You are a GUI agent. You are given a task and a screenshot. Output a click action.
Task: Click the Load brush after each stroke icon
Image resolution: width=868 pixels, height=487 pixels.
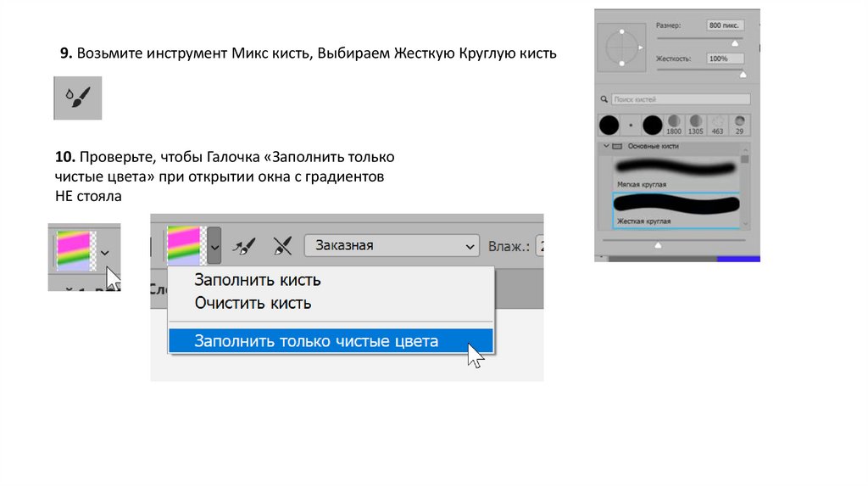pyautogui.click(x=243, y=245)
